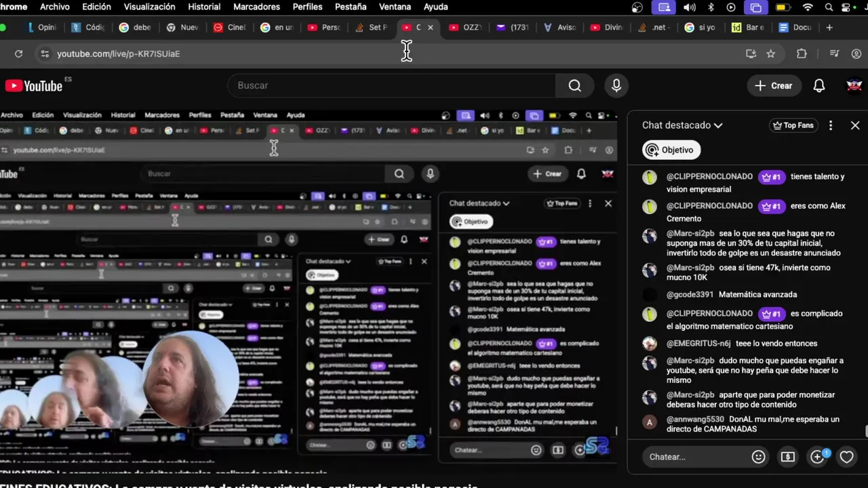
Task: Send a heart reaction in chat
Action: (x=846, y=457)
